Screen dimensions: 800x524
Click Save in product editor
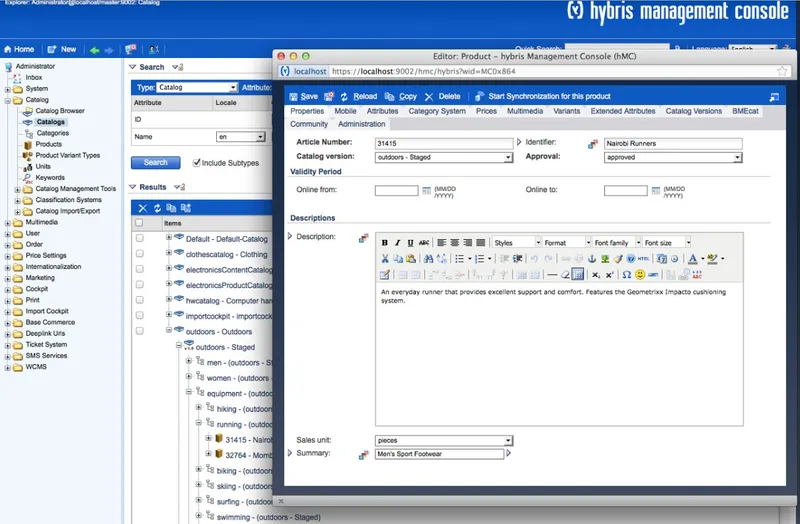[x=304, y=96]
